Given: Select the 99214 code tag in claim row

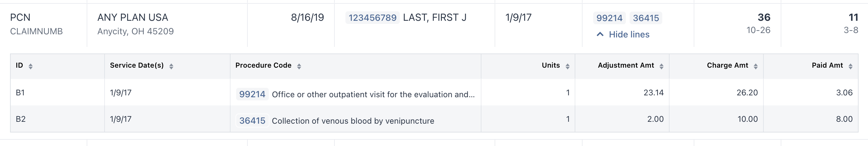Looking at the screenshot, I should (609, 18).
